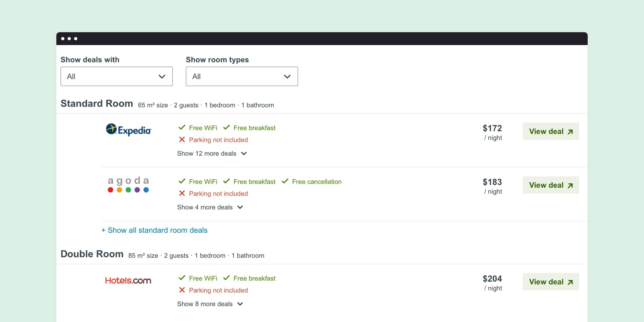
Task: Click the Agoda logo
Action: click(128, 184)
